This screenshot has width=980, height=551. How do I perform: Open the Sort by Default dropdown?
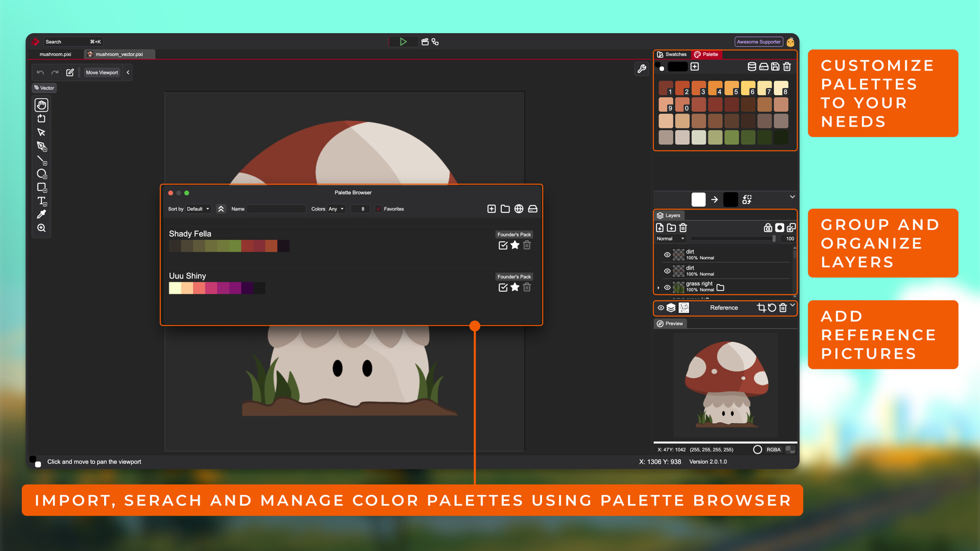click(198, 209)
